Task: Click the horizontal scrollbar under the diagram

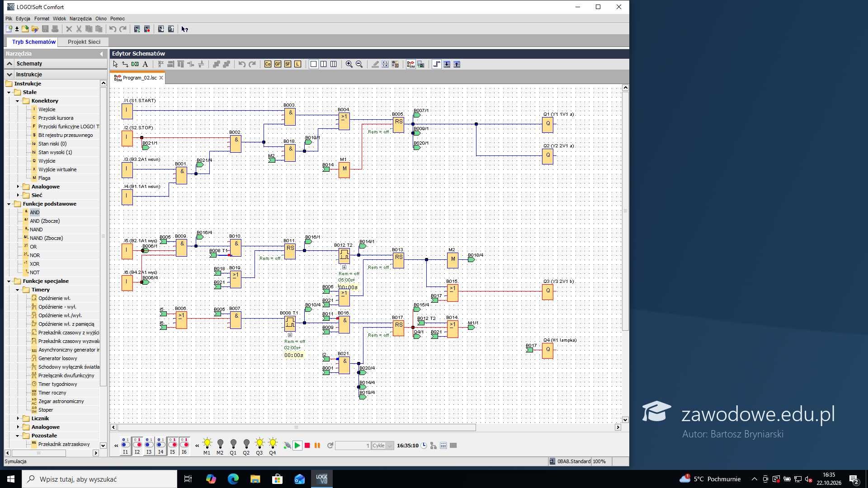Action: coord(297,427)
